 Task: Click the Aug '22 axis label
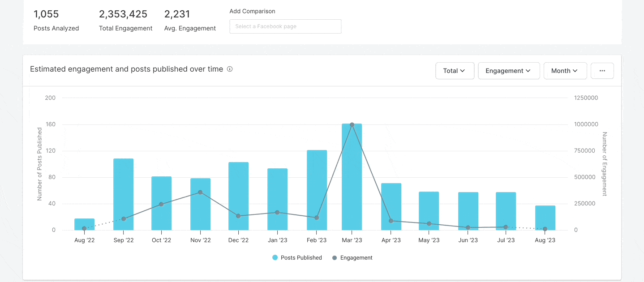pos(84,240)
